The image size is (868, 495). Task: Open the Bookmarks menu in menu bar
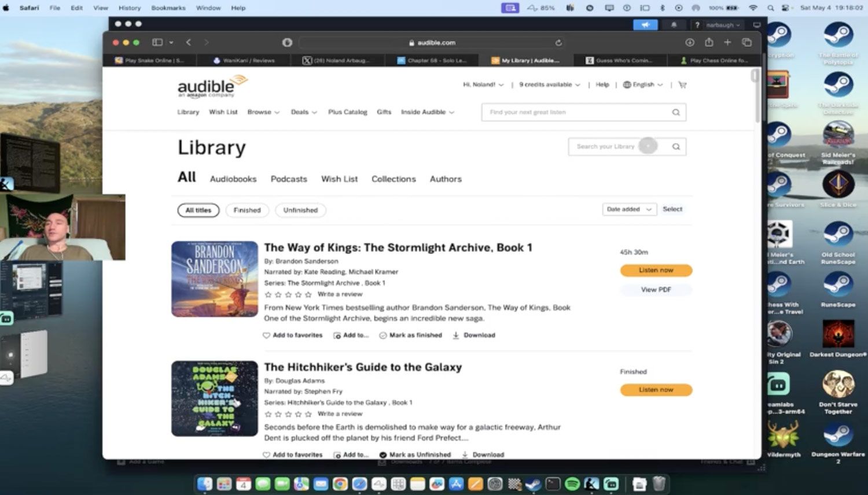point(168,8)
